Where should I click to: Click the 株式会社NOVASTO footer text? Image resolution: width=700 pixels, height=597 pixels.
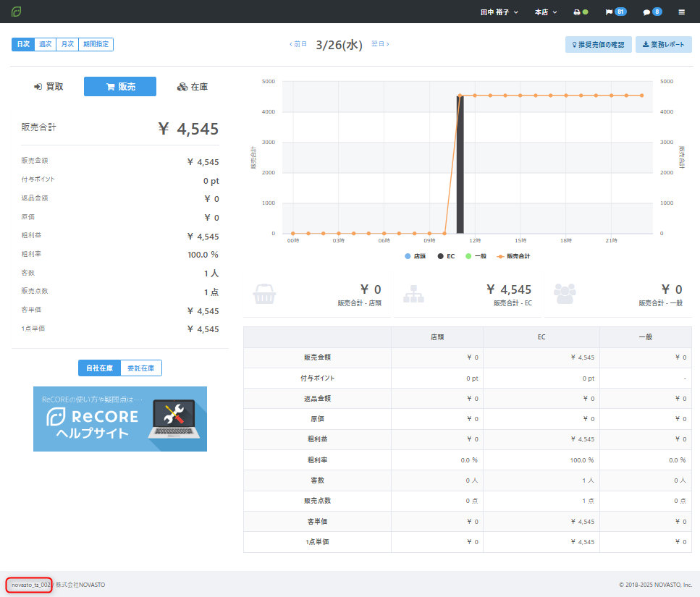(x=80, y=585)
